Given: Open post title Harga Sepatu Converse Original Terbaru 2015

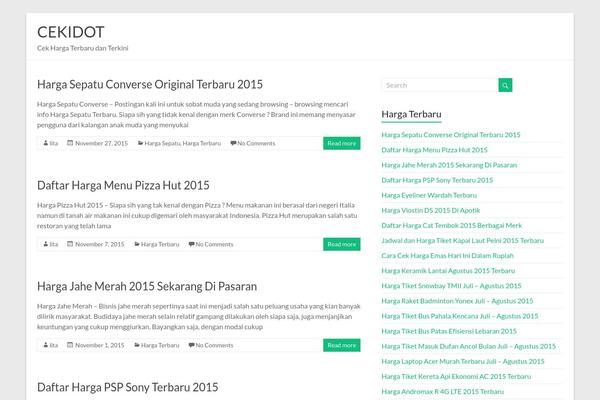Looking at the screenshot, I should click(150, 84).
